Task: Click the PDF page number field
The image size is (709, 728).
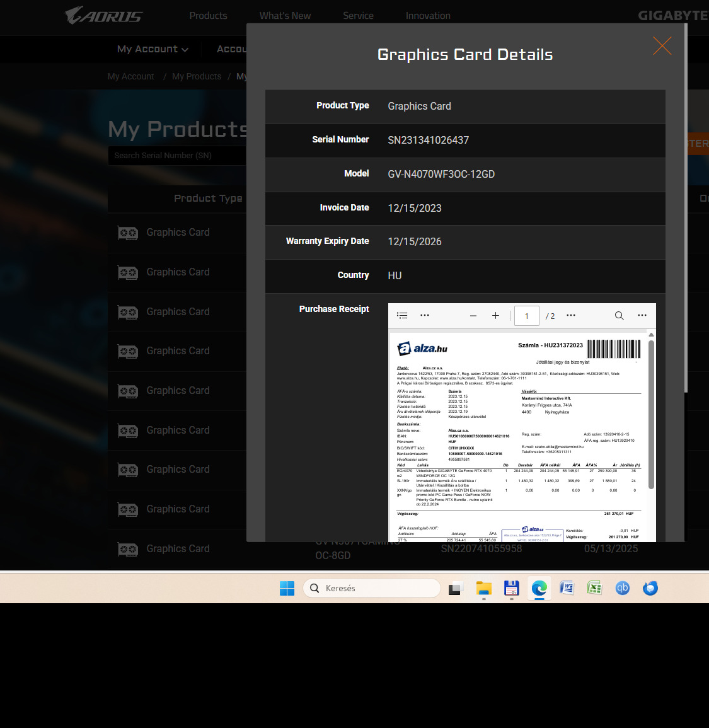Action: click(526, 316)
